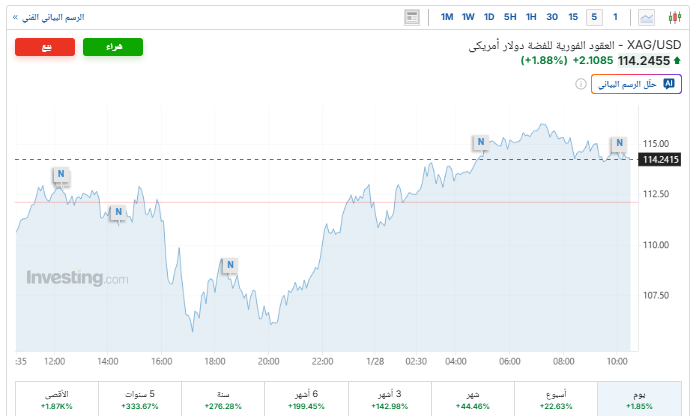Switch to the أسبوع (week) range tab
The image size is (693, 416).
(554, 398)
